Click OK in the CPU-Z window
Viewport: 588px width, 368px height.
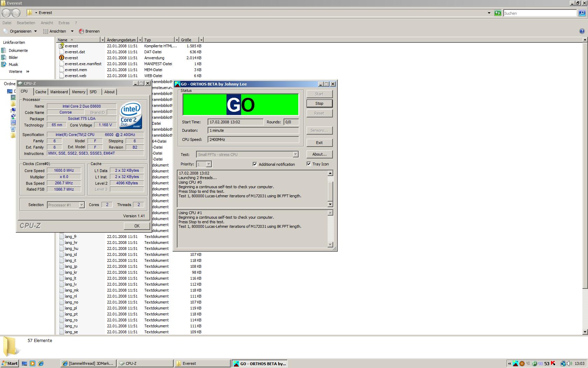[x=137, y=226]
